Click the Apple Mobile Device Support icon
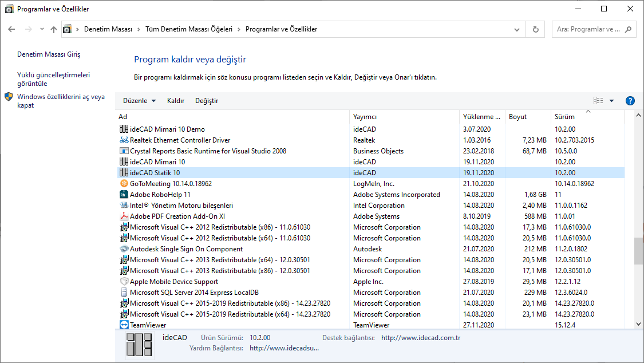 pos(124,282)
